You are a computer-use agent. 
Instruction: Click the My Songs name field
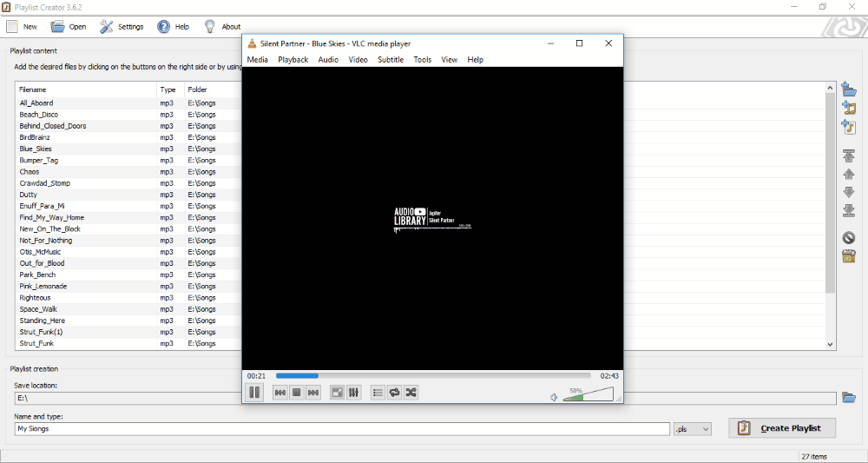point(342,428)
